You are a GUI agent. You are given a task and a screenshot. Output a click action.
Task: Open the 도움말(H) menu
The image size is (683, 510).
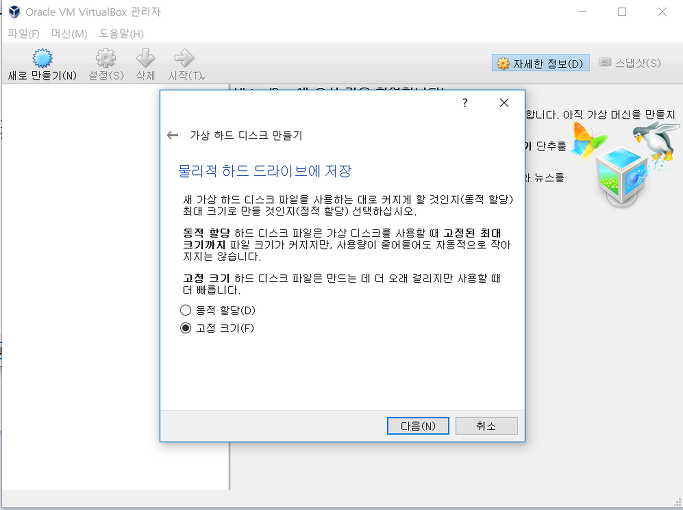pyautogui.click(x=121, y=34)
